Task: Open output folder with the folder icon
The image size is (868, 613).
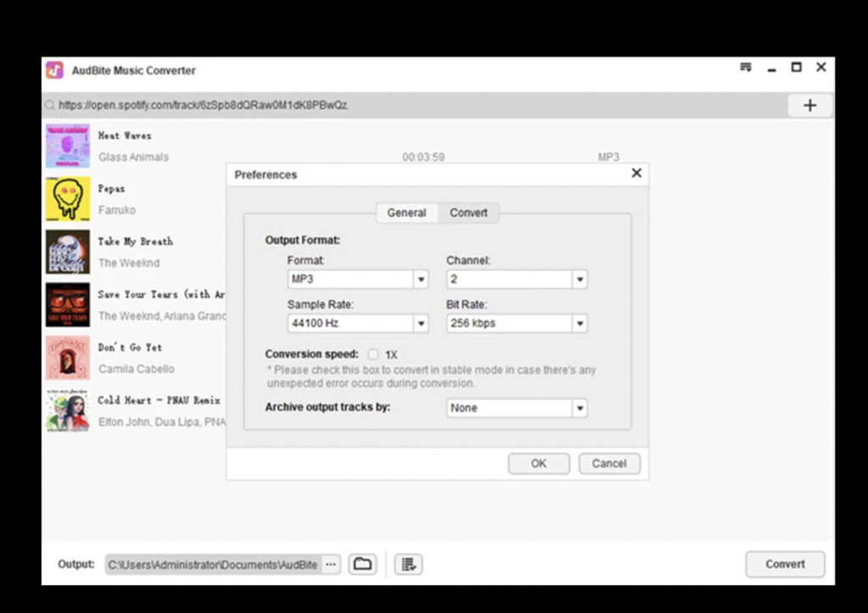Action: (x=363, y=565)
